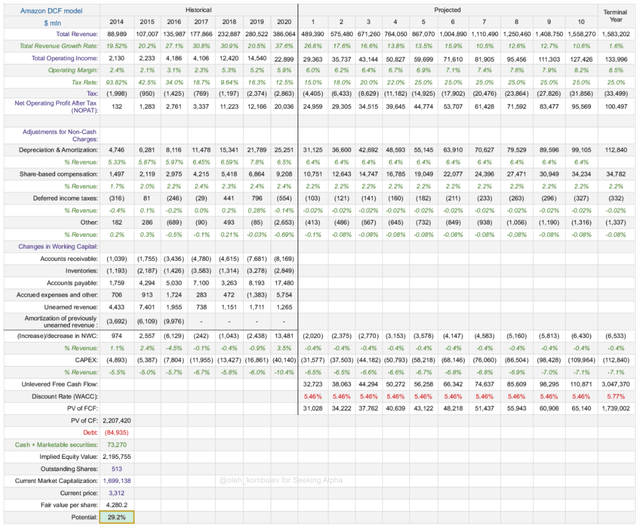
Task: Select 2018 deferred income taxes value 441
Action: click(229, 198)
